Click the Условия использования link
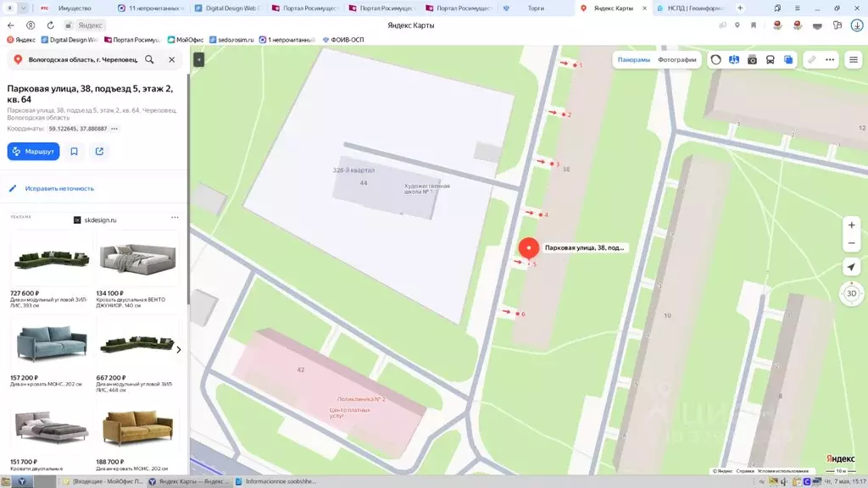Viewport: 868px width, 488px height. [782, 471]
